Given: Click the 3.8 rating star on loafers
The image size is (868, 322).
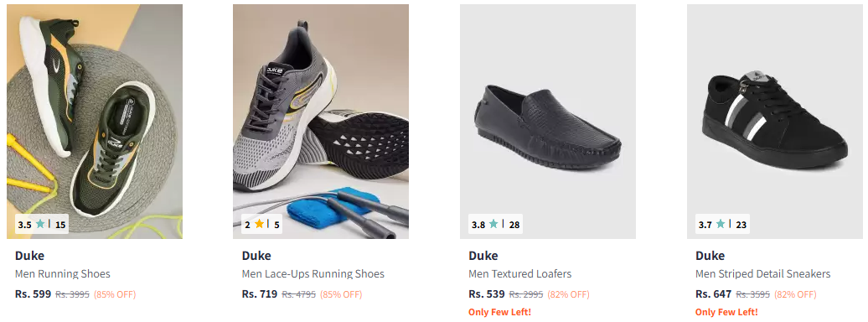Looking at the screenshot, I should 493,225.
